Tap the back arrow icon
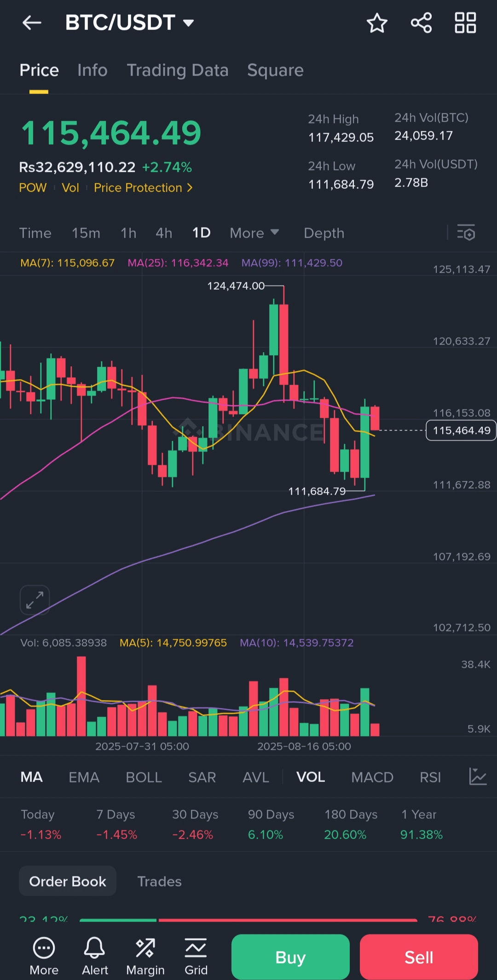 (32, 23)
